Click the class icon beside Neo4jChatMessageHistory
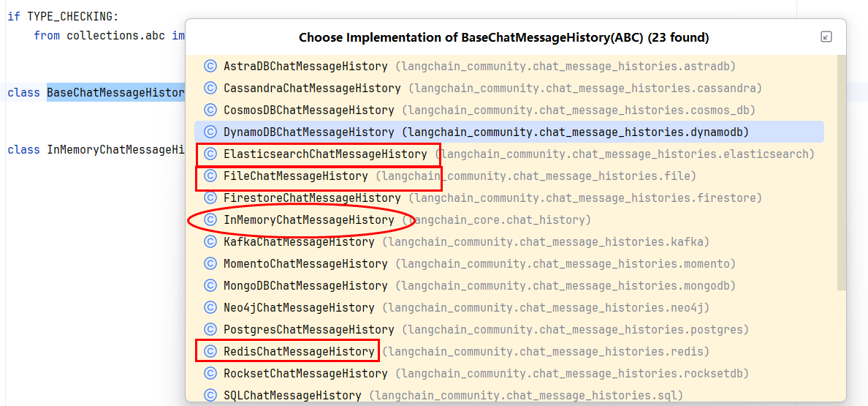Viewport: 868px width, 406px height. tap(210, 308)
